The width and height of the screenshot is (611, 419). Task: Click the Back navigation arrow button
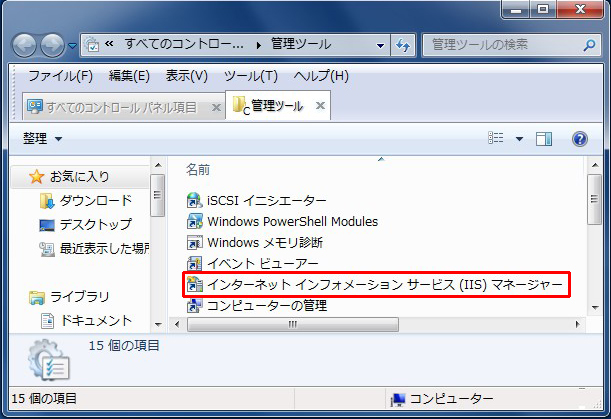coord(26,46)
